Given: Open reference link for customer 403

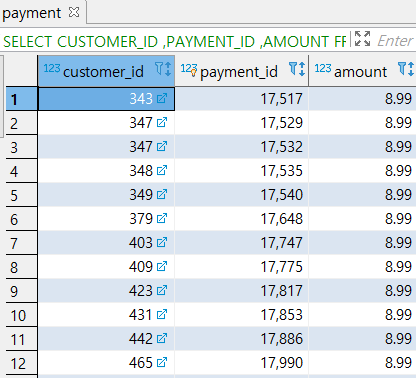Looking at the screenshot, I should 162,242.
